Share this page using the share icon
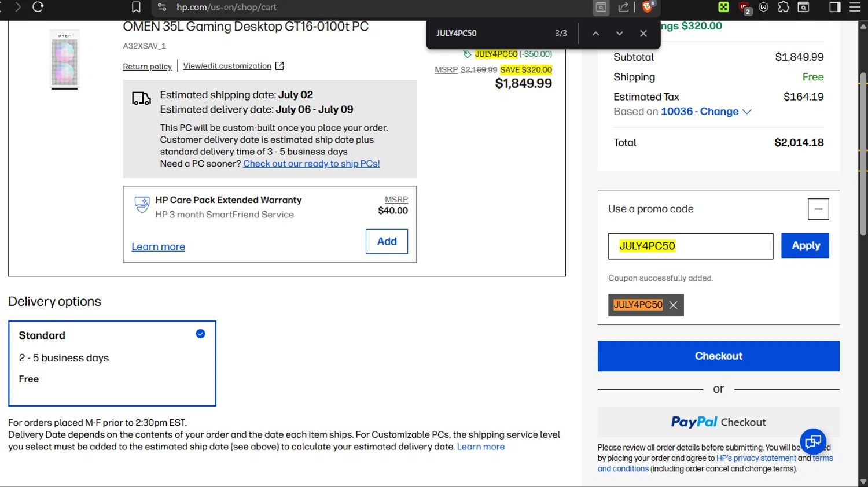This screenshot has height=487, width=868. click(x=623, y=7)
